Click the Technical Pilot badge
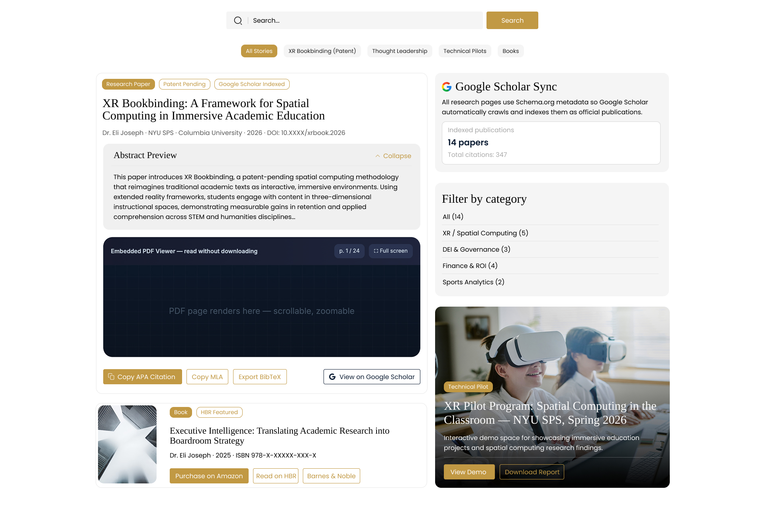 [x=468, y=387]
